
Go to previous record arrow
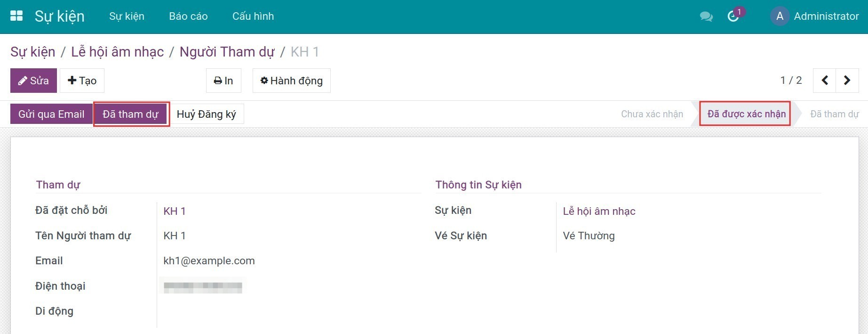click(825, 81)
